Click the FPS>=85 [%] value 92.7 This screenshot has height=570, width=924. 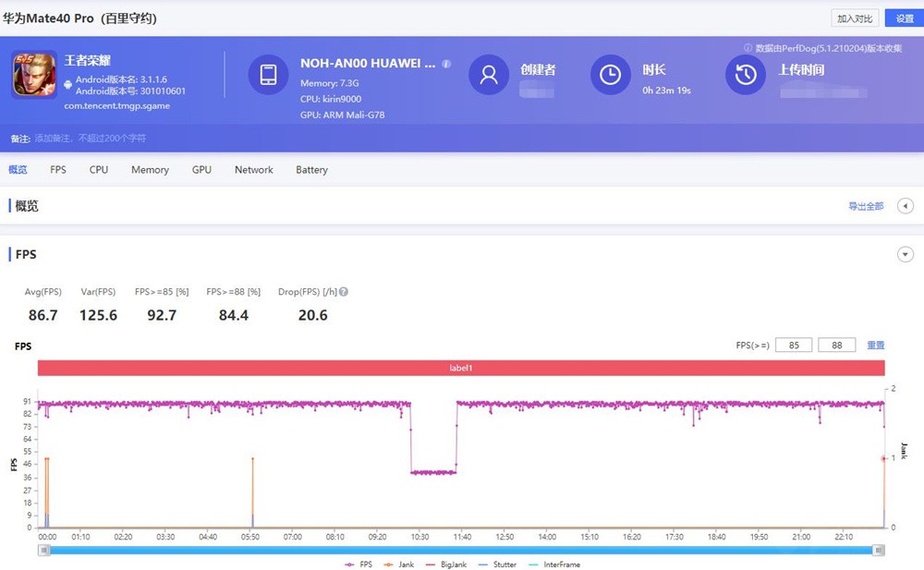(162, 315)
